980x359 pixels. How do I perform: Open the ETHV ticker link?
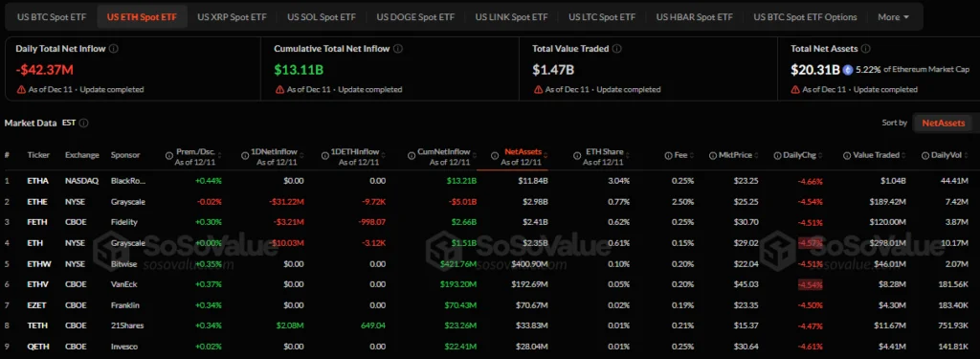tap(37, 284)
